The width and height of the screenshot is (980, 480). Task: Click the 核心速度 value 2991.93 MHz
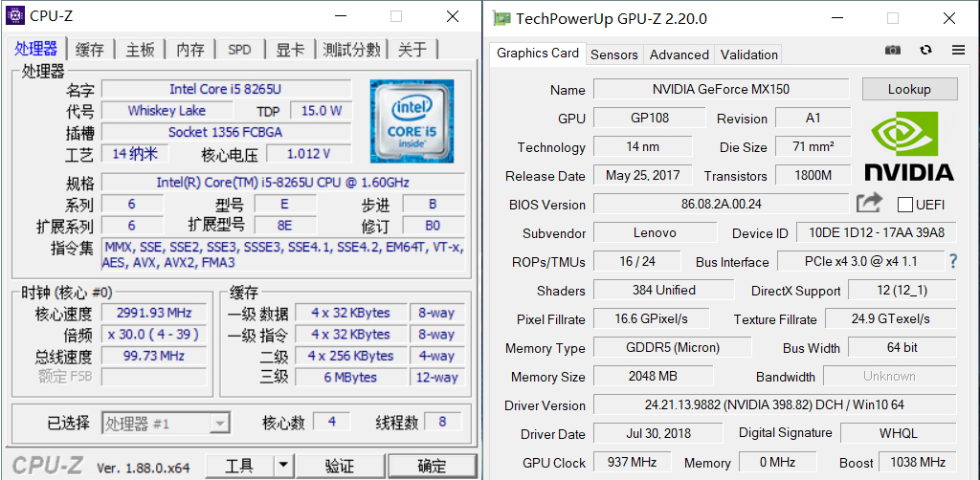click(154, 313)
